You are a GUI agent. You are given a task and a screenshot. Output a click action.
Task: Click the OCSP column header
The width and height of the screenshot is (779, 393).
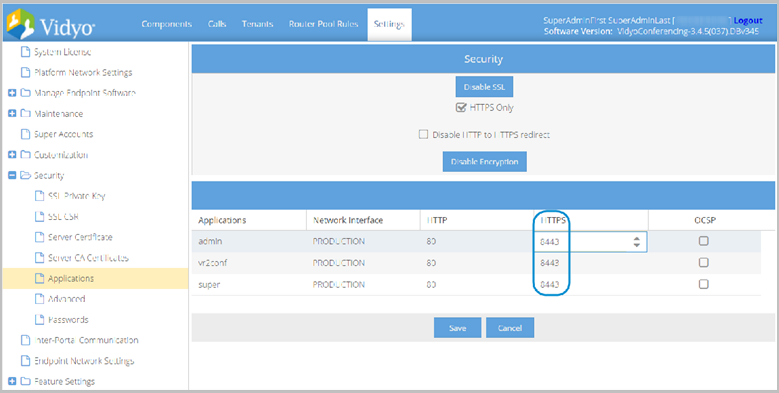(704, 220)
